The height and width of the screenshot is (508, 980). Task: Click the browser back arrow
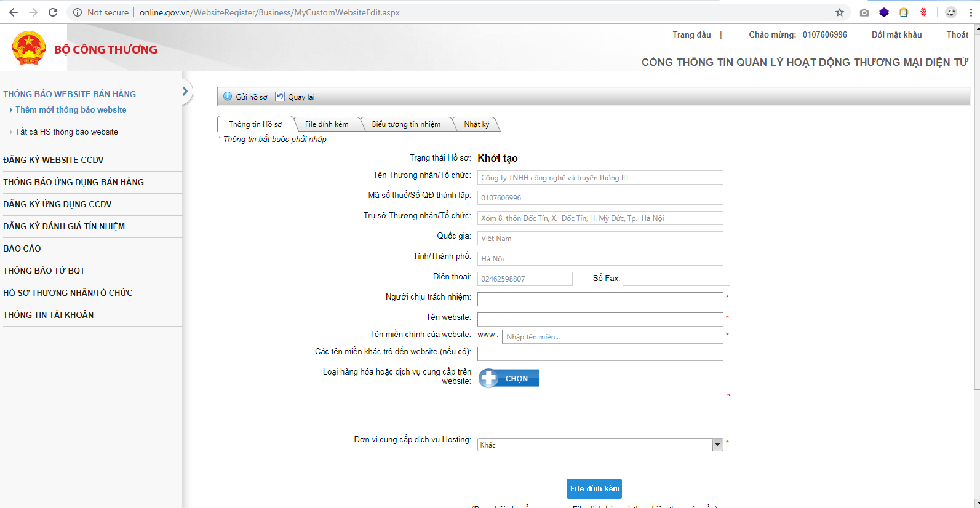click(x=14, y=12)
